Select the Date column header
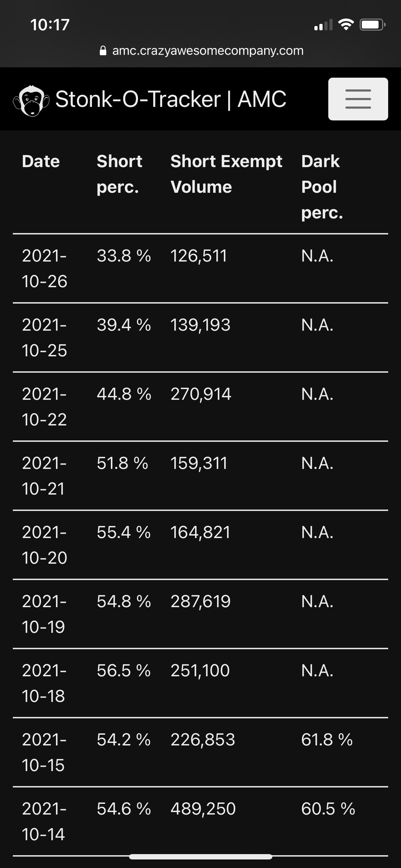This screenshot has width=401, height=868. tap(41, 161)
